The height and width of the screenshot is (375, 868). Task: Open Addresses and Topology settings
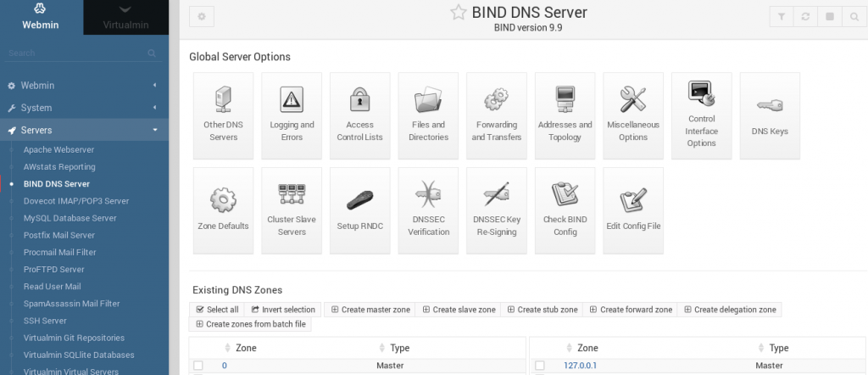565,115
